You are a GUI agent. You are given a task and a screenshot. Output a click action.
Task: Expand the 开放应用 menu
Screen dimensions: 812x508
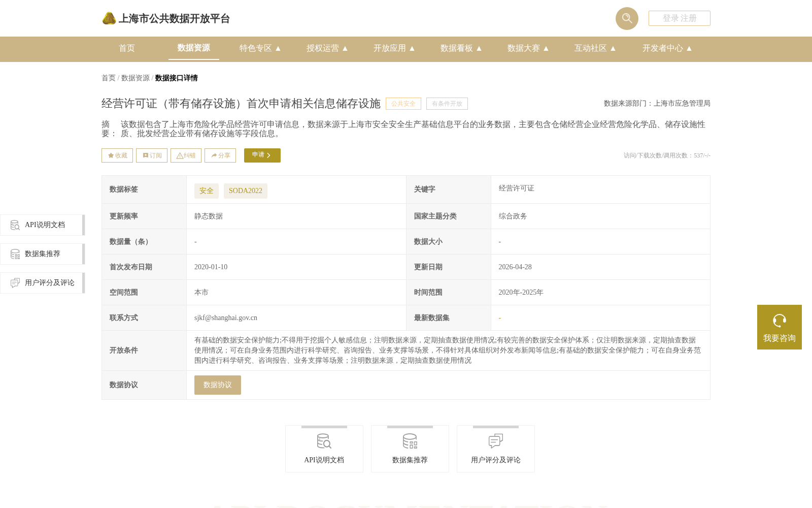coord(394,48)
